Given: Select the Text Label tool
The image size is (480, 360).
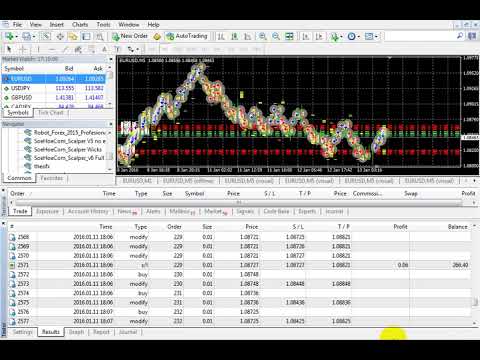Looking at the screenshot, I should [117, 49].
